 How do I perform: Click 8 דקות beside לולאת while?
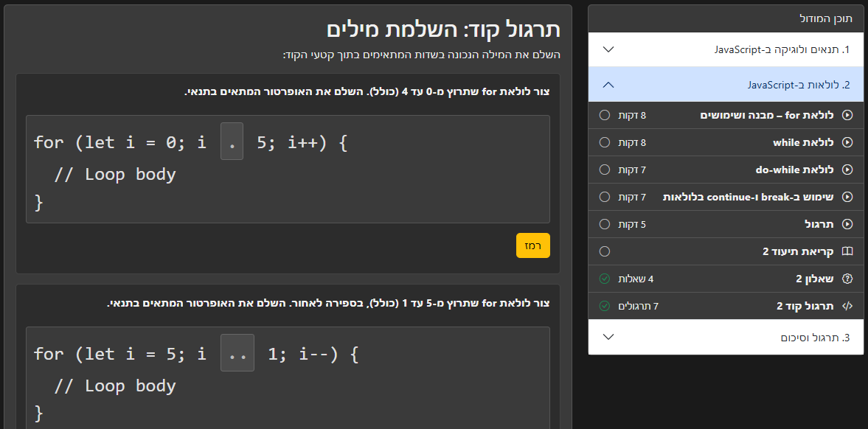click(x=632, y=142)
